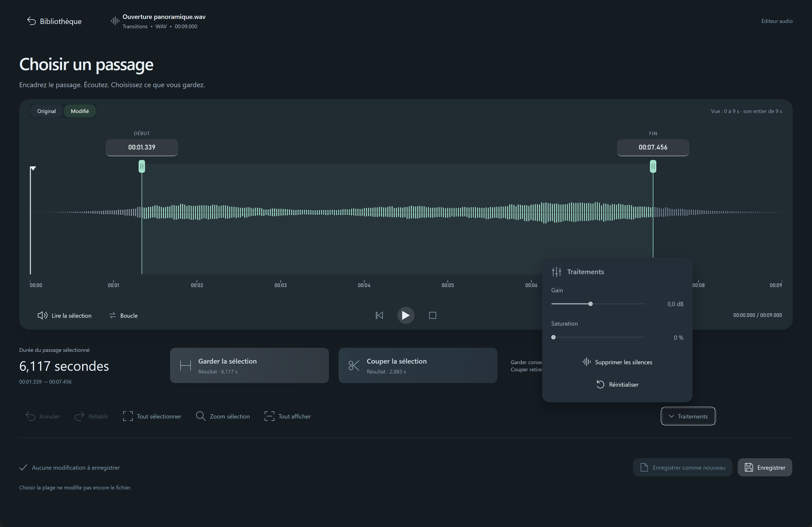Click Zoom sélection magnifier icon
The width and height of the screenshot is (812, 527).
click(201, 416)
